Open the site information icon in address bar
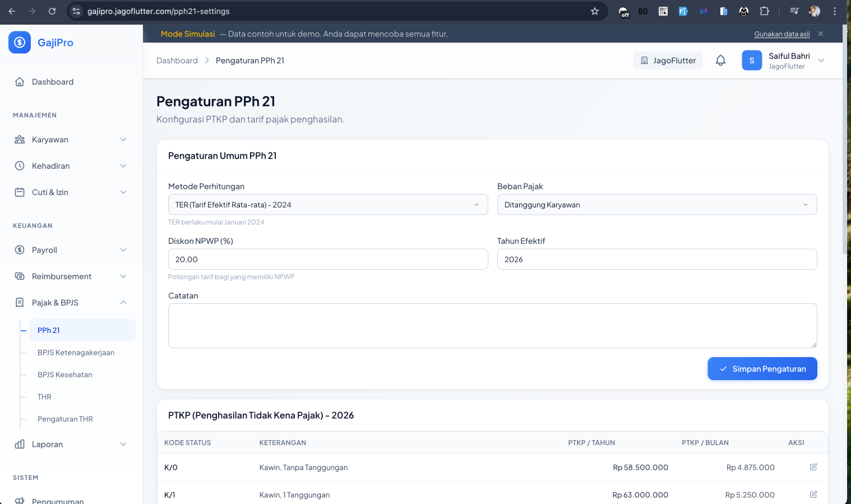851x504 pixels. (x=77, y=11)
